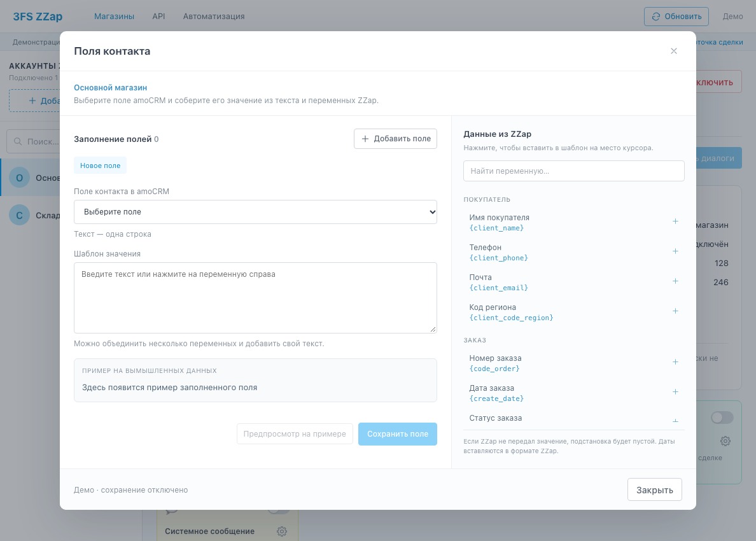756x541 pixels.
Task: Click the Добавить поле button
Action: pos(395,139)
